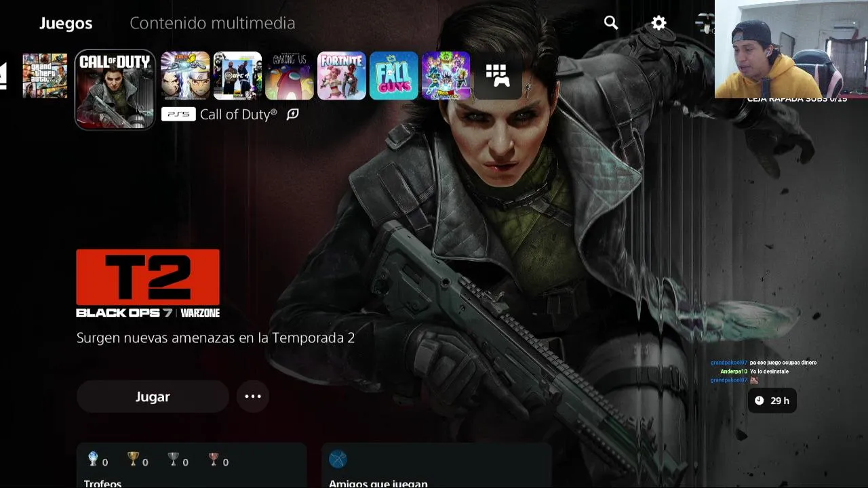The width and height of the screenshot is (868, 488).
Task: Click the 'Call of Duty®' title text
Action: [238, 115]
